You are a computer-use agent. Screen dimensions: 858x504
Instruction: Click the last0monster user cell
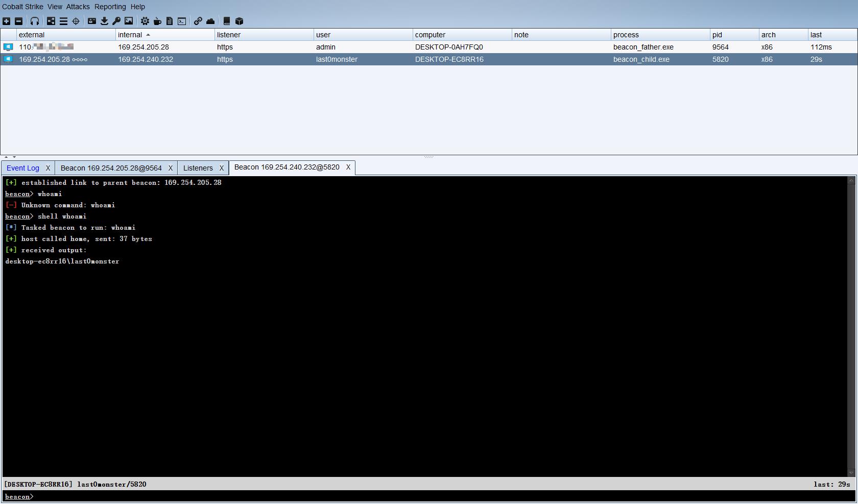point(364,59)
